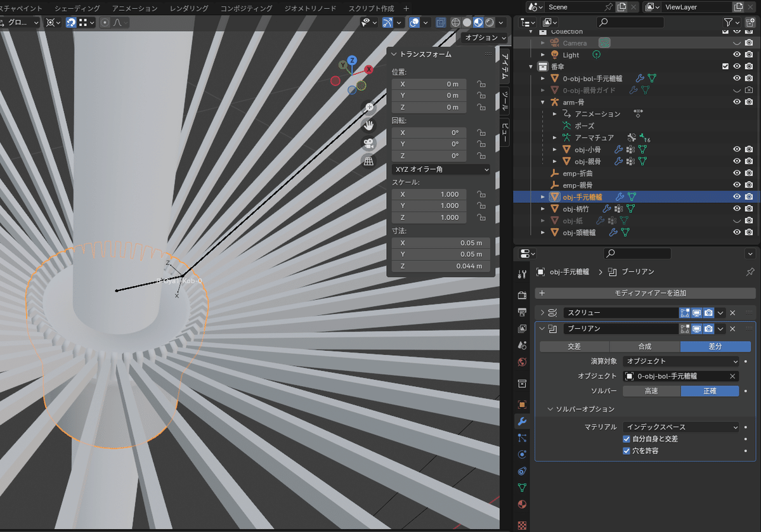Open the Modifiers wrench properties tab

pyautogui.click(x=522, y=421)
